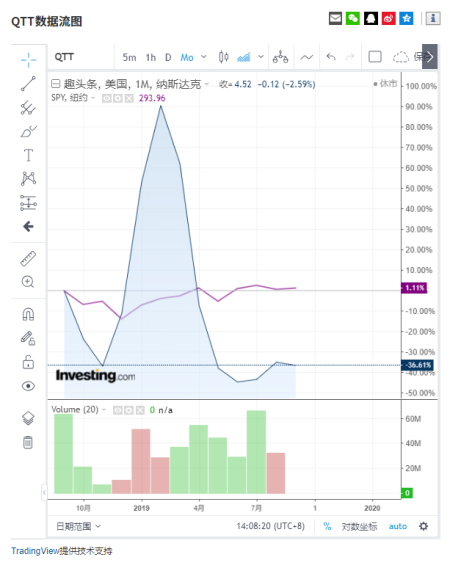Open TradingView提供技术支持 link

pyautogui.click(x=62, y=551)
